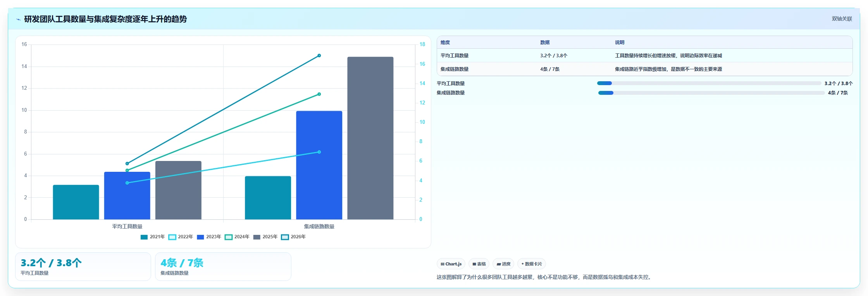Toggle the 2022年 legend entry

click(x=181, y=237)
